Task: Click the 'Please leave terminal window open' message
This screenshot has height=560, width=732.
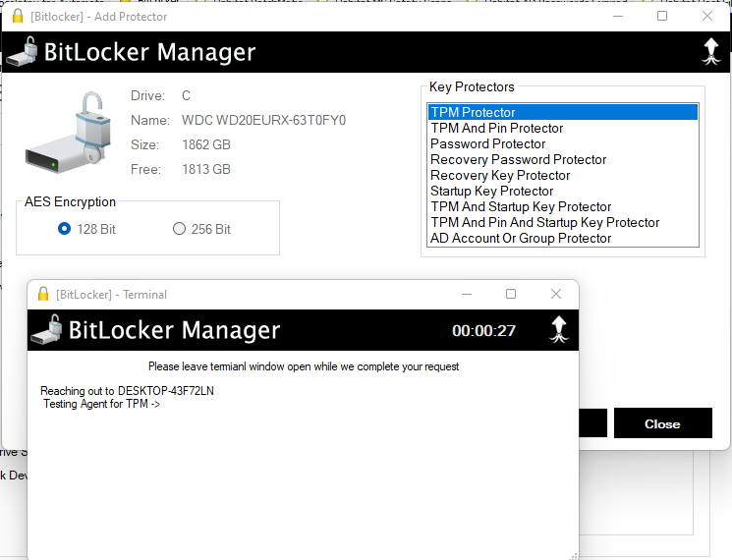Action: pyautogui.click(x=304, y=366)
